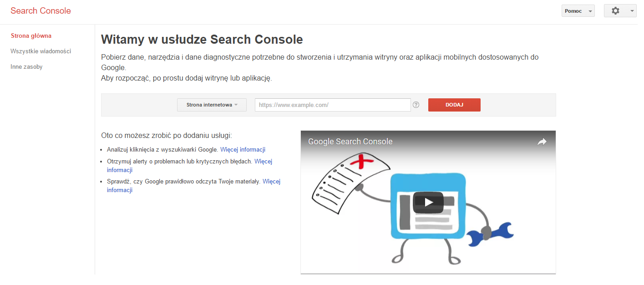The width and height of the screenshot is (644, 285).
Task: Select Inne zasoby in sidebar
Action: coord(26,66)
